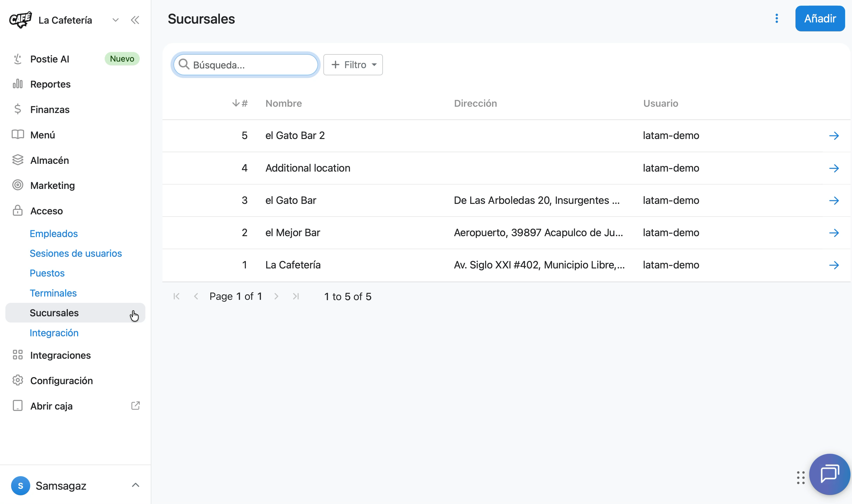The height and width of the screenshot is (504, 852).
Task: Click the Samsagaz avatar icon
Action: click(x=20, y=486)
